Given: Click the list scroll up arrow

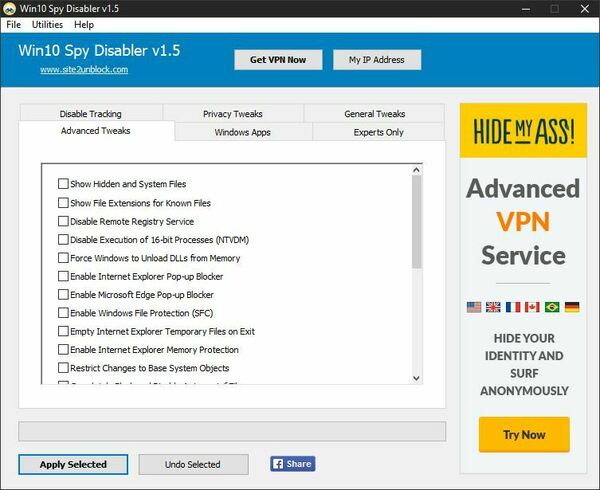Looking at the screenshot, I should click(x=416, y=170).
